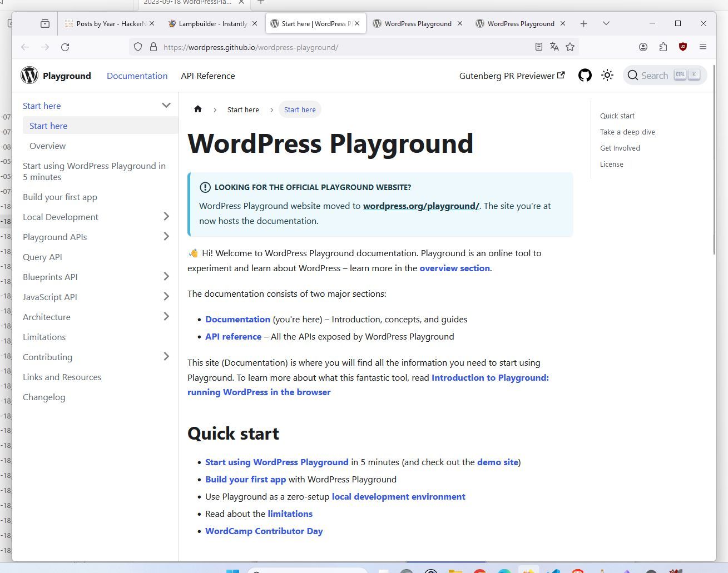Toggle dark and light mode sun icon
This screenshot has height=573, width=728.
607,75
